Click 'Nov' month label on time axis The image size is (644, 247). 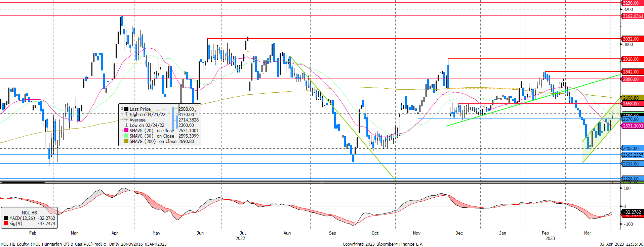[417, 233]
